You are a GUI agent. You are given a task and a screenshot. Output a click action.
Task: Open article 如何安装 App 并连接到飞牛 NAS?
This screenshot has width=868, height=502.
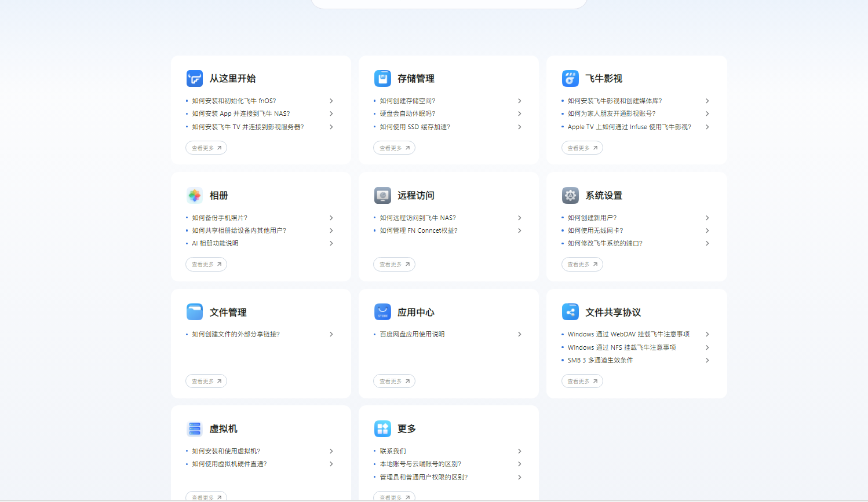[x=241, y=114]
